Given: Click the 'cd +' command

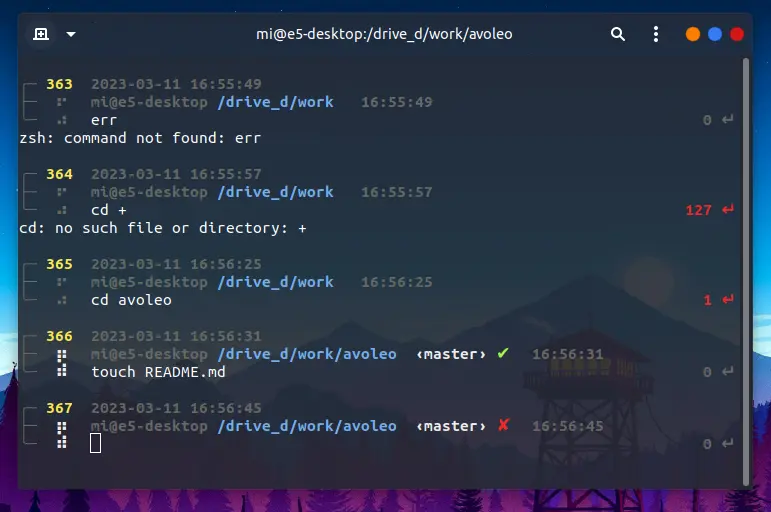Looking at the screenshot, I should coord(109,210).
